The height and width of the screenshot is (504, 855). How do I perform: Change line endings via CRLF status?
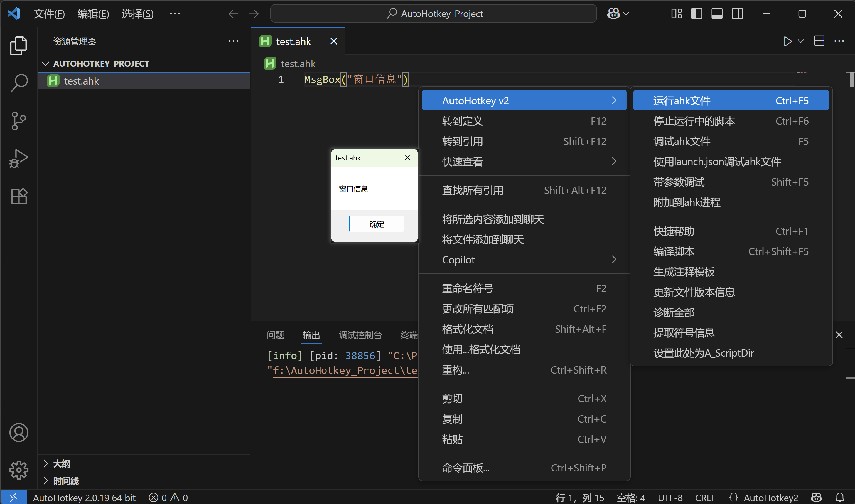705,498
